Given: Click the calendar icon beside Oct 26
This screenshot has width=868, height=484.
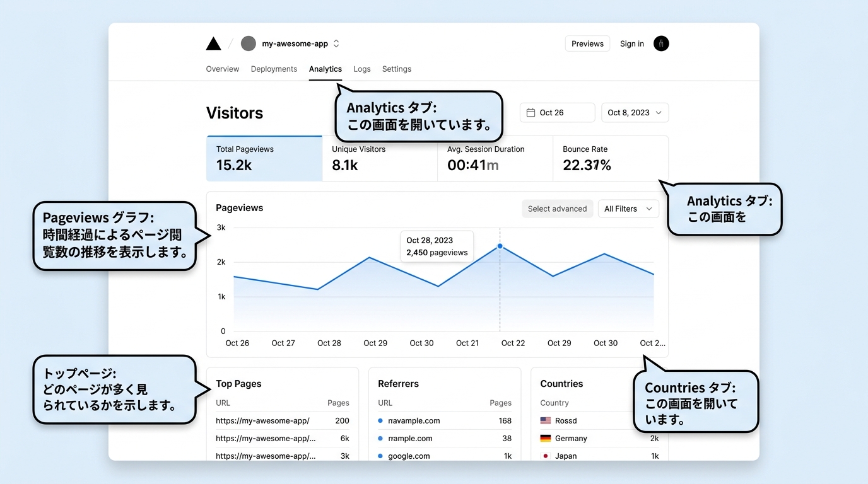Looking at the screenshot, I should [531, 113].
